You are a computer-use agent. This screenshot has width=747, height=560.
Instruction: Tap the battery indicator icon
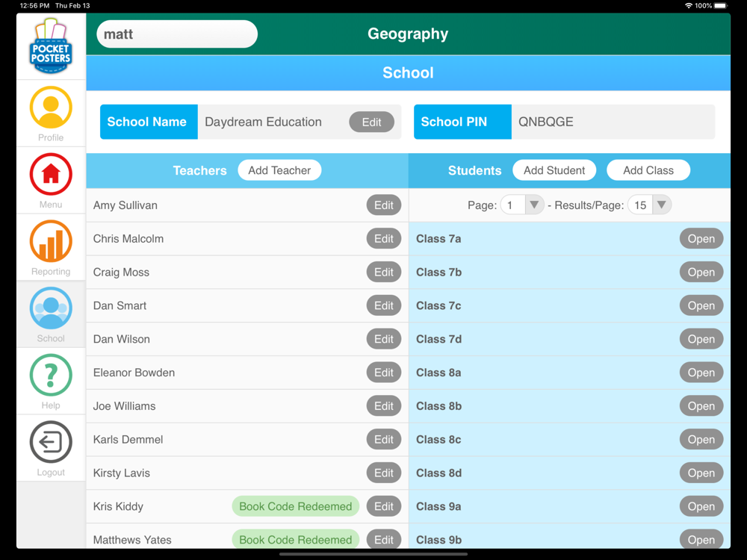click(x=721, y=6)
